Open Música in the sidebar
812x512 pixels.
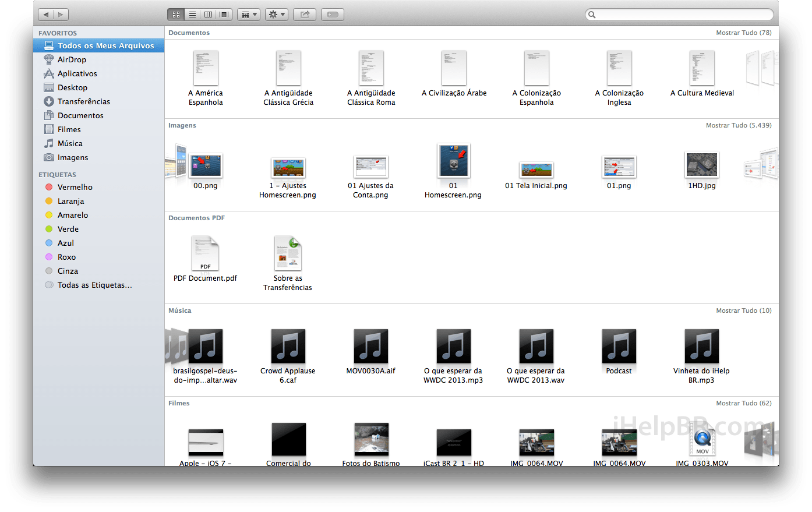pos(99,143)
